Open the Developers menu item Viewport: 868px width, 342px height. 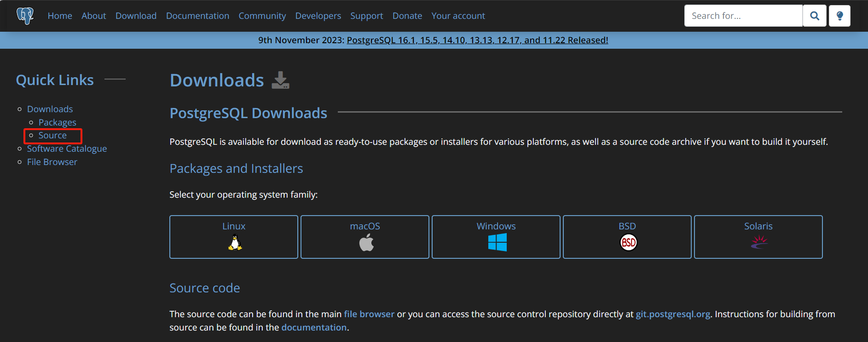(318, 16)
